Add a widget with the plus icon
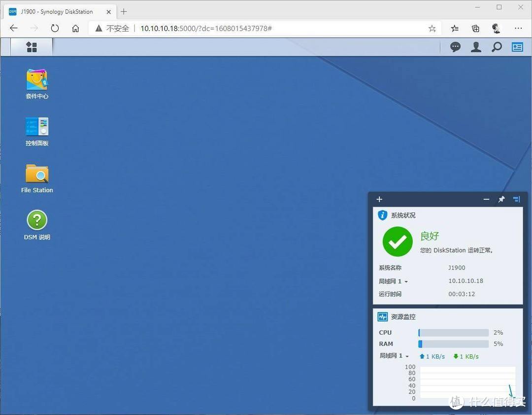532x415 pixels. (379, 199)
